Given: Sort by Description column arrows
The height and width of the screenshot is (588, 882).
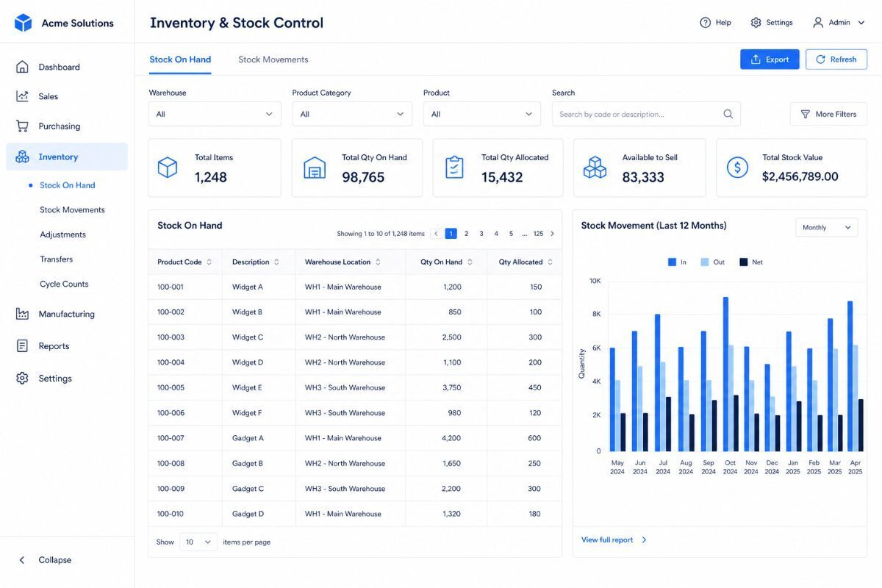Looking at the screenshot, I should (x=276, y=262).
